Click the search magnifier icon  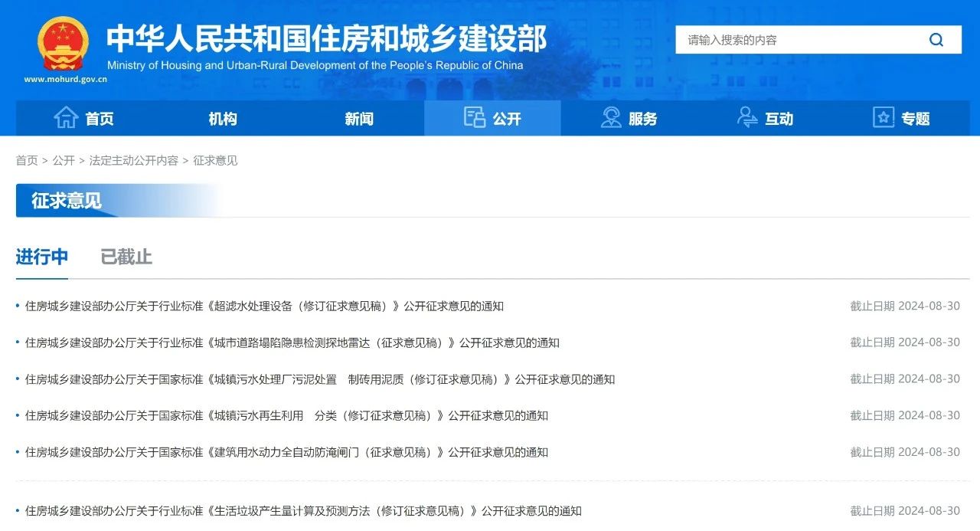tap(936, 40)
